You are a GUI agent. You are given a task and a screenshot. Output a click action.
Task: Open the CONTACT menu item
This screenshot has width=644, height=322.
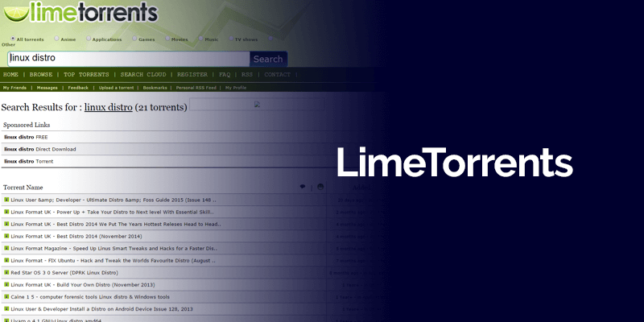point(277,75)
